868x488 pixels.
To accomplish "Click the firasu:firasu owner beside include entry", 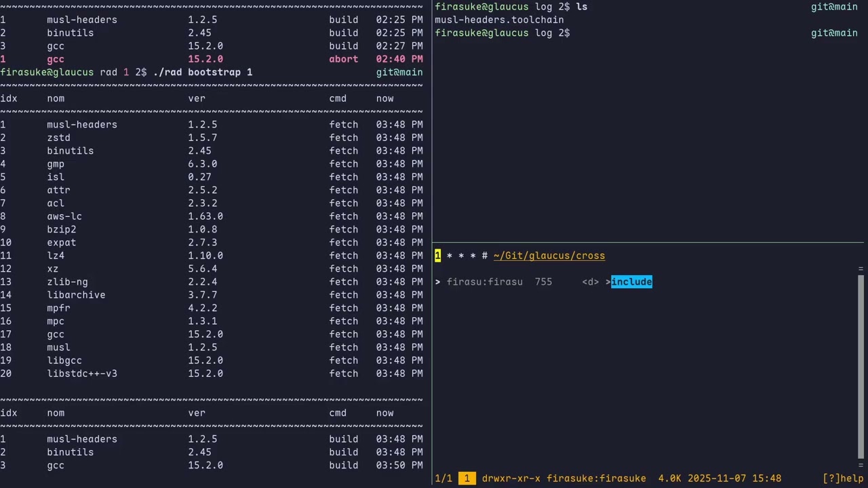I will (485, 282).
